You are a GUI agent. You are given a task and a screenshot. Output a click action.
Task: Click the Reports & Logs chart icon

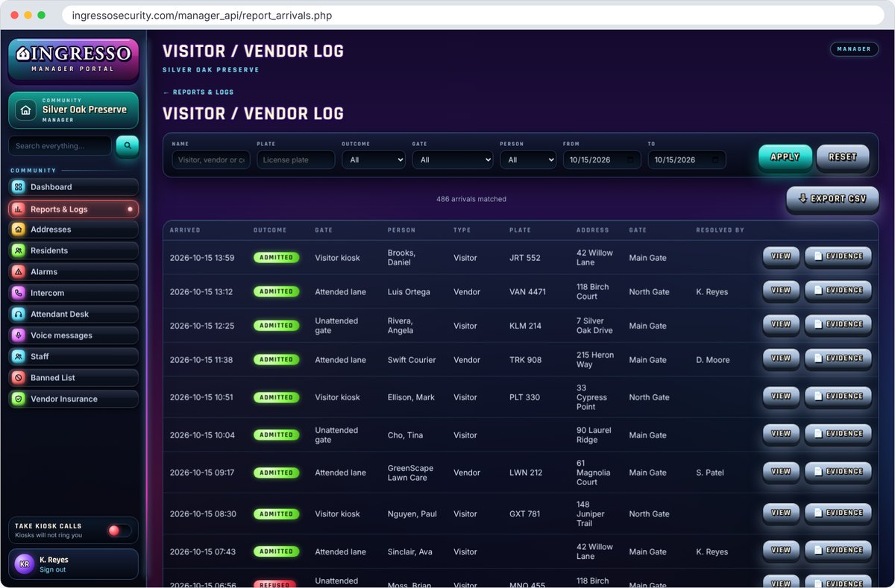click(x=19, y=209)
